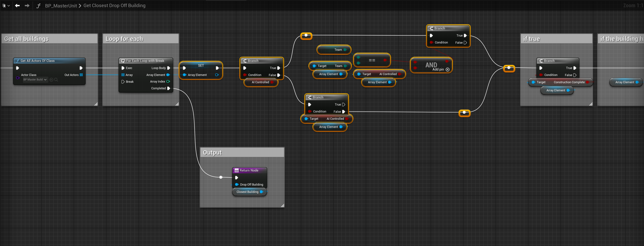Click the browse magnifier icon under Actor Class
The image size is (644, 246).
[56, 80]
